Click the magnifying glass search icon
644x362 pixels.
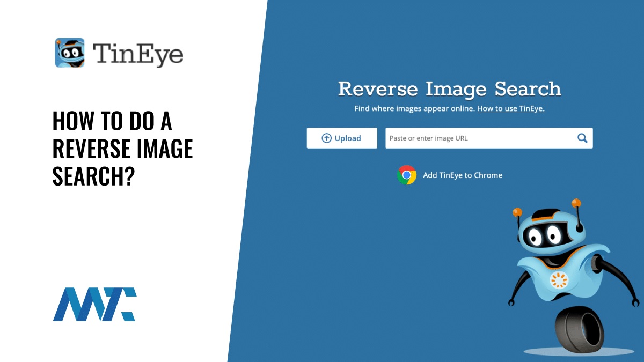tap(582, 138)
